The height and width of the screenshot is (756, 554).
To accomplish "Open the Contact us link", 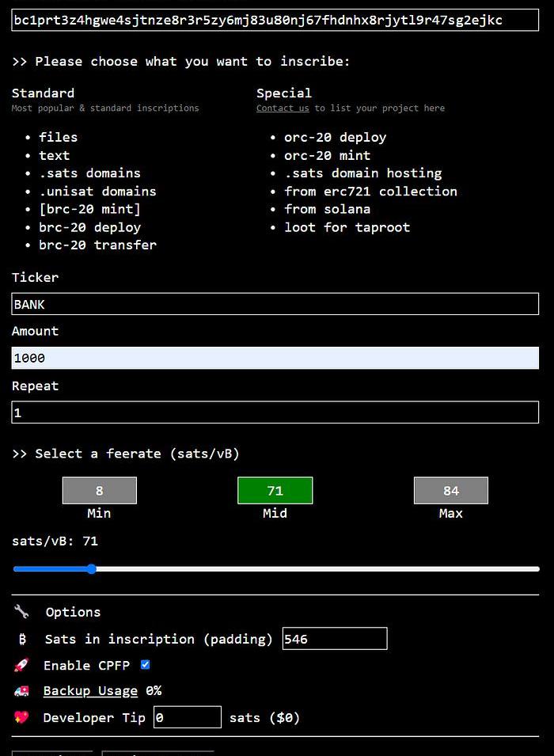I will [x=283, y=108].
